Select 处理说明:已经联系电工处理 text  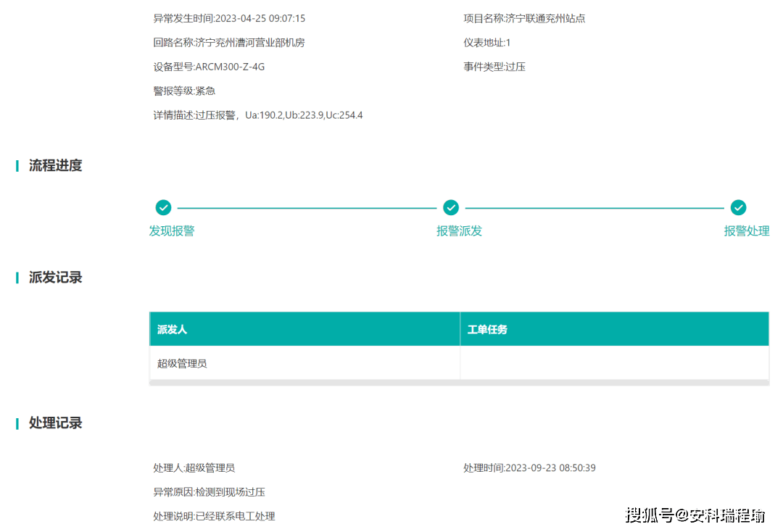coord(214,517)
